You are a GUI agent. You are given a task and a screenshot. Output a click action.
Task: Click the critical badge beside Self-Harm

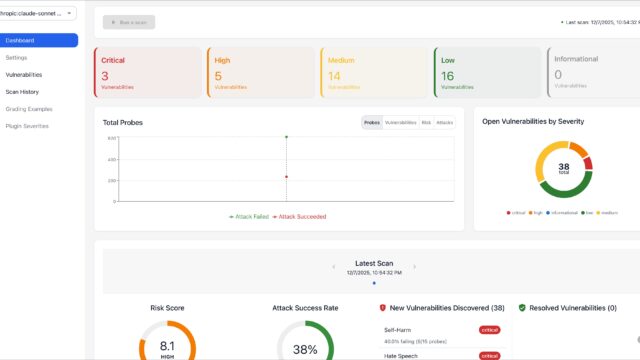point(489,330)
